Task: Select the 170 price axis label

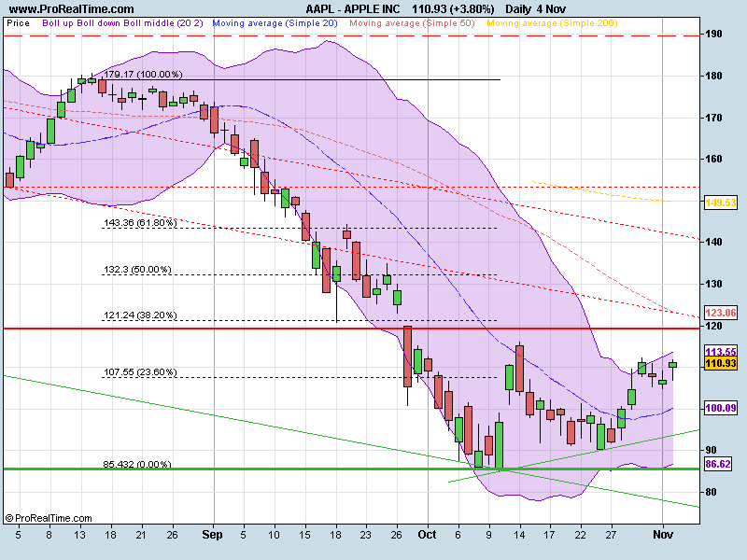Action: click(x=714, y=118)
